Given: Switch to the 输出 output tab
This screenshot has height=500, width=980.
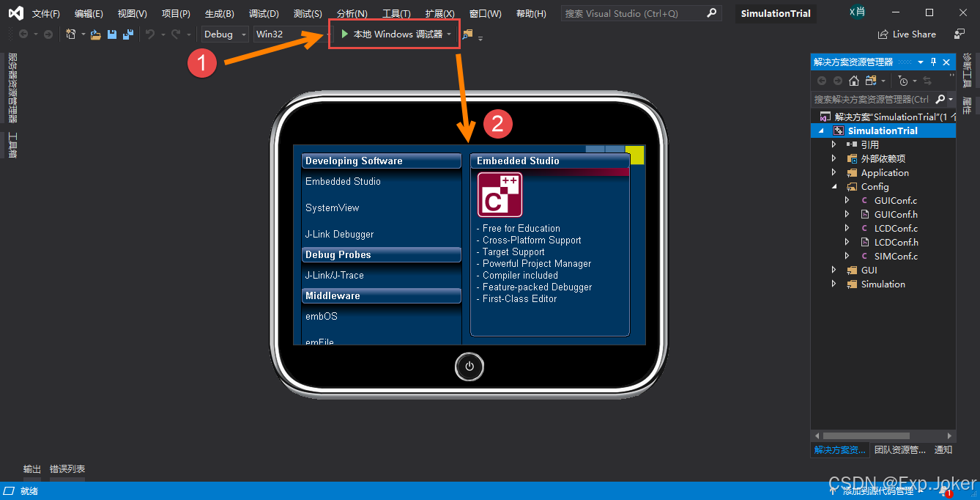Looking at the screenshot, I should (x=32, y=469).
